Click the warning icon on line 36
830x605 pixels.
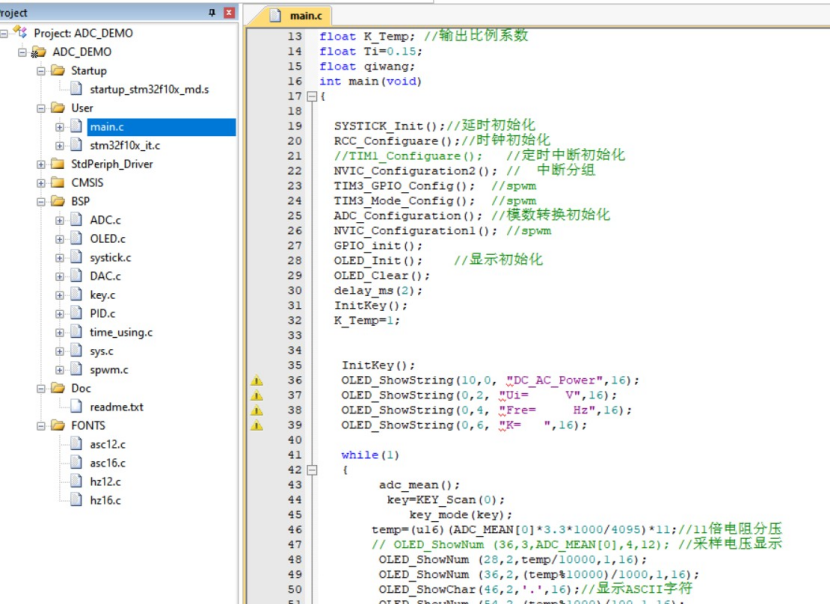click(x=257, y=381)
